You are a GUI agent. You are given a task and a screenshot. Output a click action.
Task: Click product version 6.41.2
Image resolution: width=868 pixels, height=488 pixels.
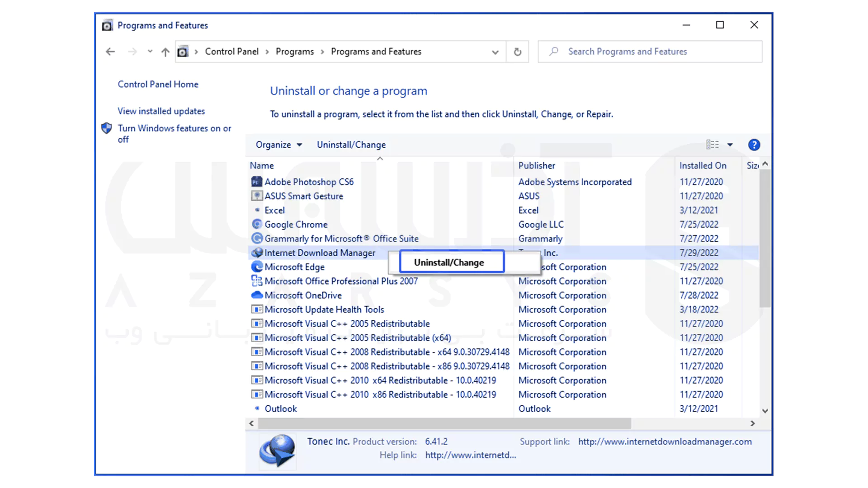click(x=436, y=441)
